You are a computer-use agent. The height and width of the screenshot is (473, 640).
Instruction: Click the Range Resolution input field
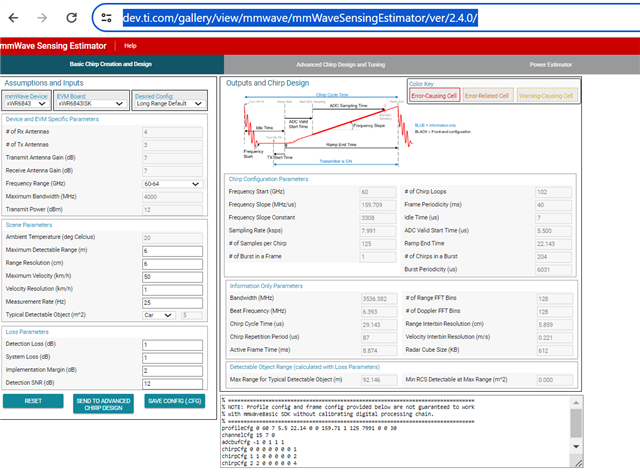pyautogui.click(x=172, y=264)
